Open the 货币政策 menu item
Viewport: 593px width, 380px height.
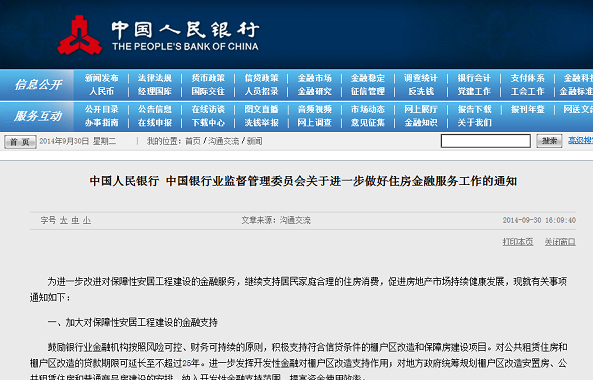[208, 78]
